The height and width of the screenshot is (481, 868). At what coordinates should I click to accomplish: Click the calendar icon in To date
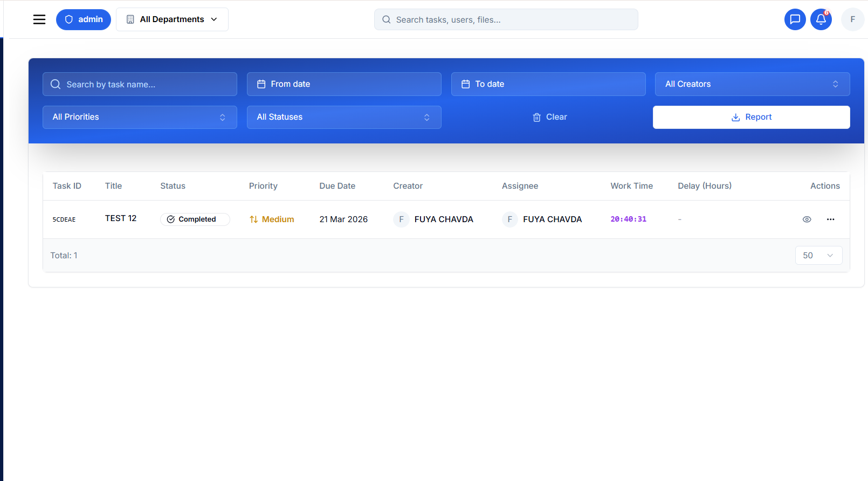(466, 84)
